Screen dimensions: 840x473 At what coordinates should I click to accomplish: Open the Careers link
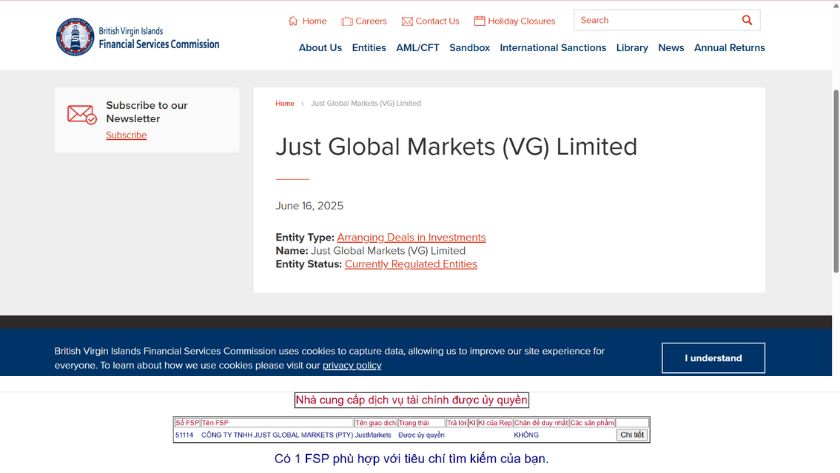371,21
